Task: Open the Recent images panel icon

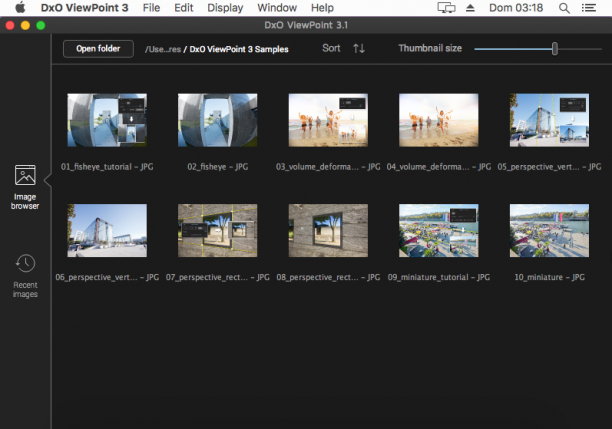Action: (x=25, y=263)
